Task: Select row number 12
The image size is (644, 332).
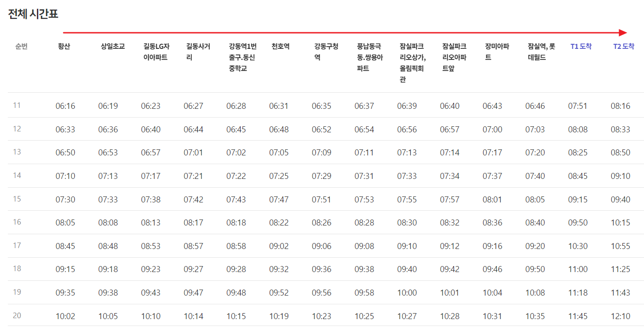Action: coord(17,129)
